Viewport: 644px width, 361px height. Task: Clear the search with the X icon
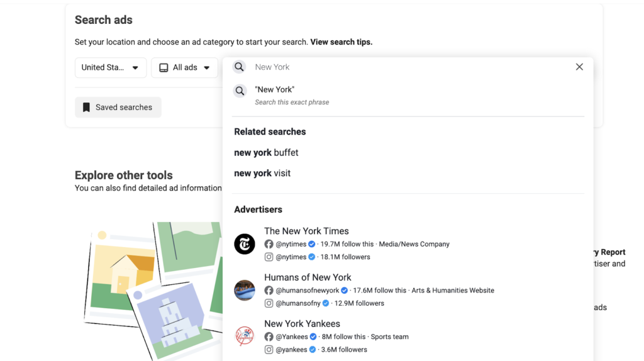click(579, 67)
